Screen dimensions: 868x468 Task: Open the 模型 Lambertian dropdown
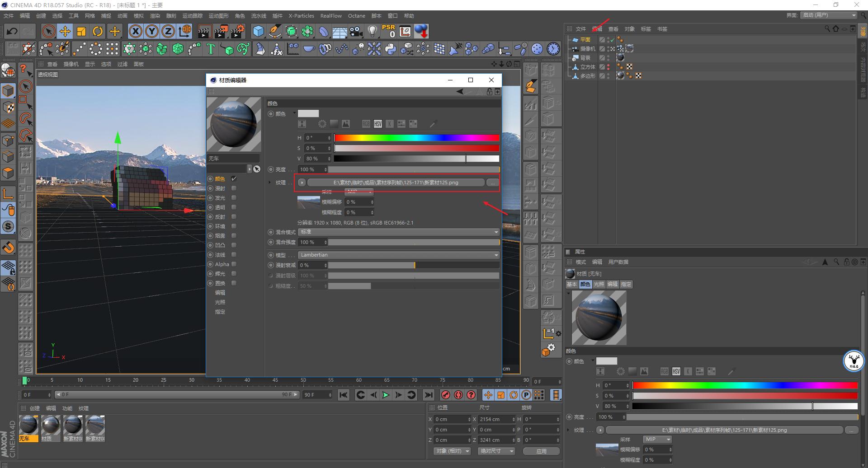pos(398,255)
